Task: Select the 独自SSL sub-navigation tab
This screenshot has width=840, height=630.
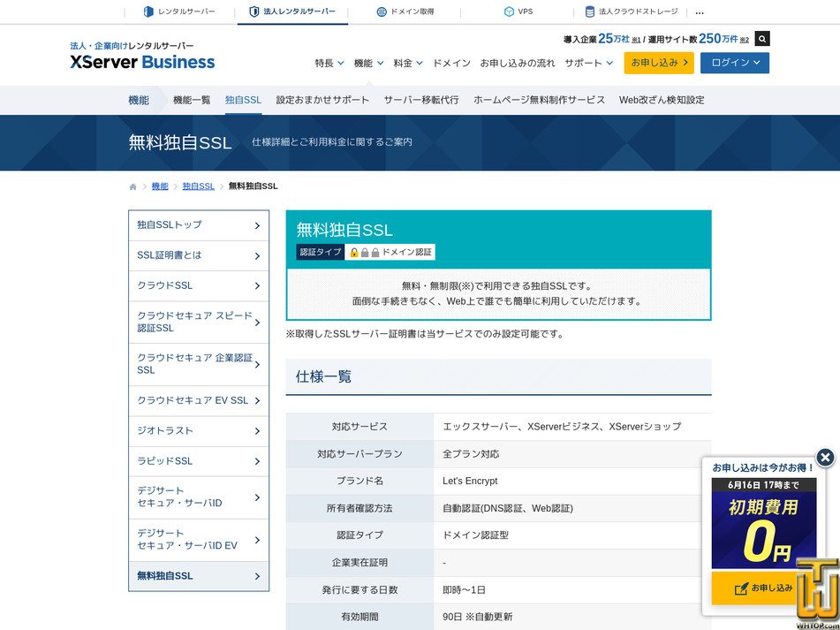Action: [243, 100]
